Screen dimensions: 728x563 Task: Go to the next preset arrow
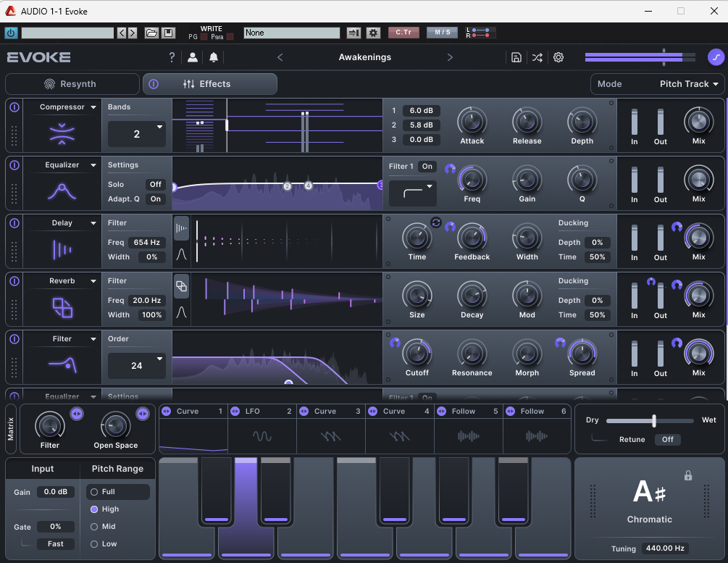(x=450, y=57)
